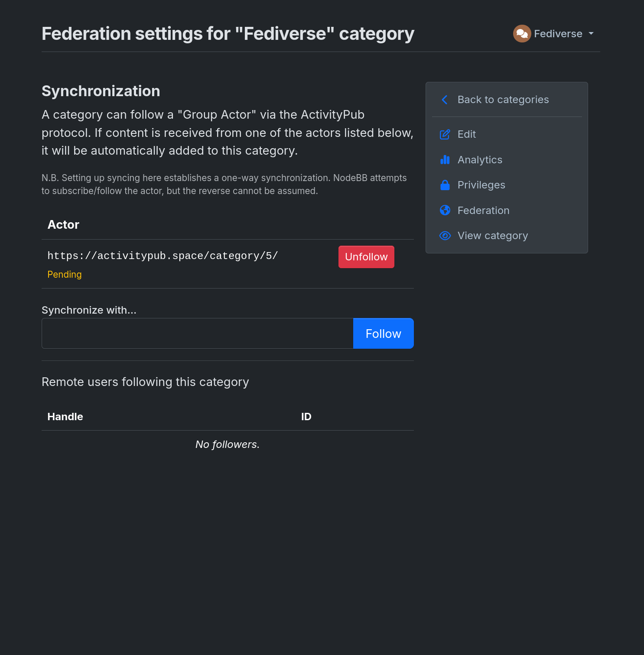Screen dimensions: 644x655
Task: Click the Fediverse category avatar icon
Action: point(522,34)
